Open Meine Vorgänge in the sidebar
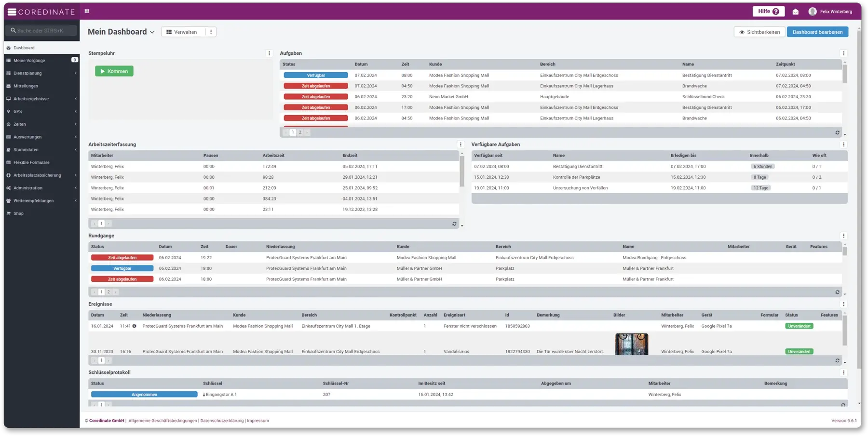 [29, 61]
